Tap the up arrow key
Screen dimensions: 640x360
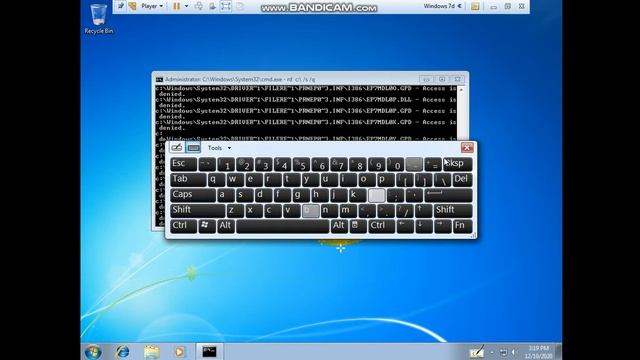423,210
